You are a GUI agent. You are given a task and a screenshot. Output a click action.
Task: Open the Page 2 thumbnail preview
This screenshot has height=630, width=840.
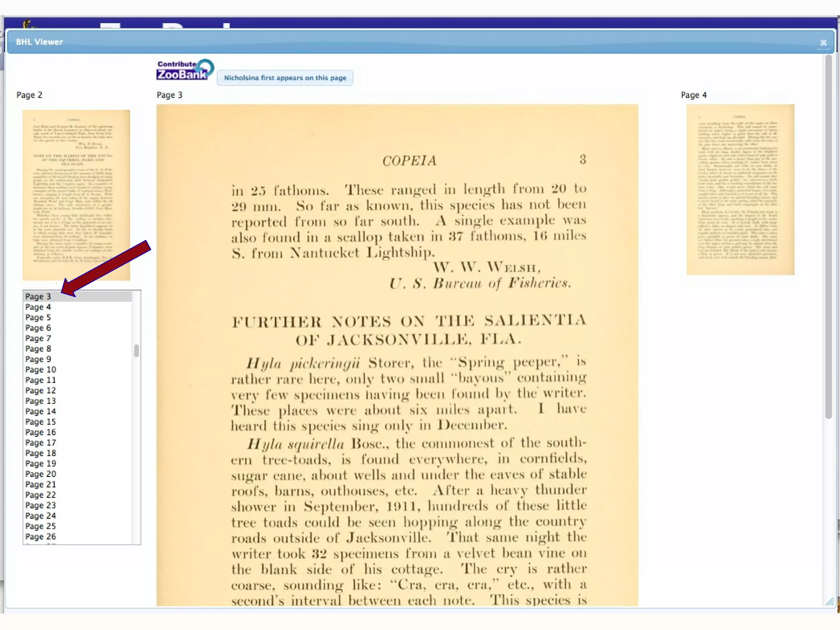click(x=76, y=195)
